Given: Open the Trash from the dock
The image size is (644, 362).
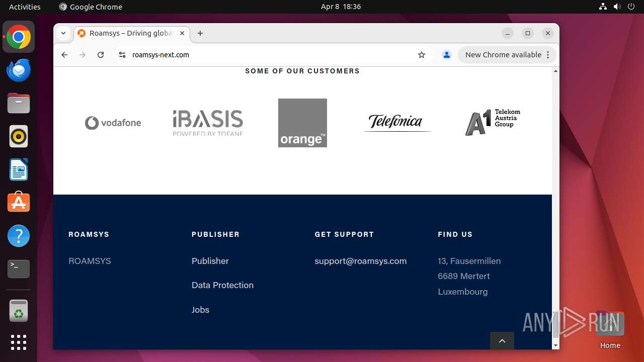Looking at the screenshot, I should [19, 311].
